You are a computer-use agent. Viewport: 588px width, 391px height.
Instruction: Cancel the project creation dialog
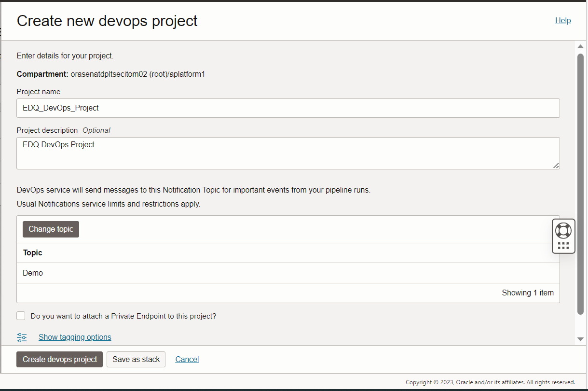click(187, 359)
